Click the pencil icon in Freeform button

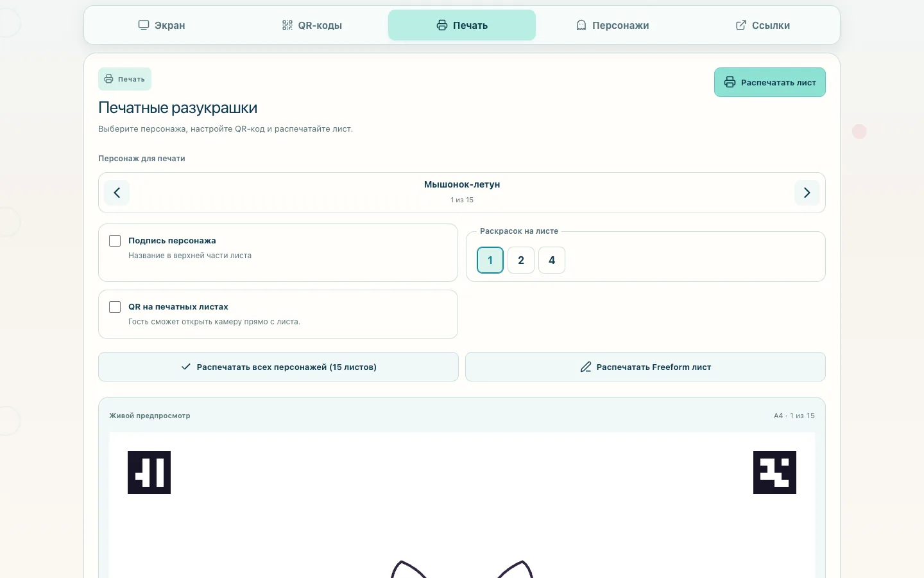pos(586,367)
